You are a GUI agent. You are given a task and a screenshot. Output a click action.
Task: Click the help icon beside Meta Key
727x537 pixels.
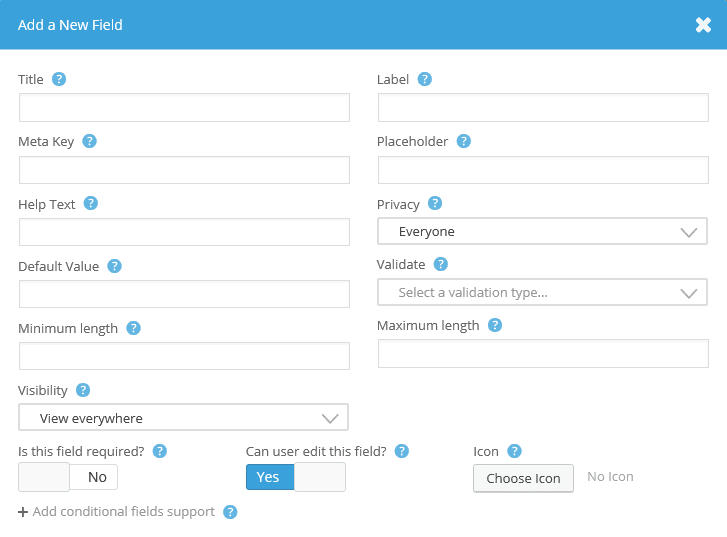89,141
